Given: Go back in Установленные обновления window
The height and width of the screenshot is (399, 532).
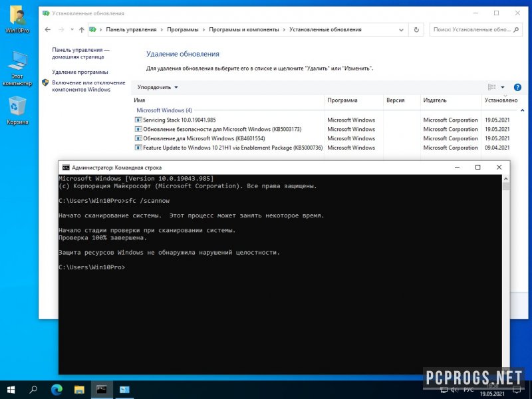Looking at the screenshot, I should coord(47,29).
